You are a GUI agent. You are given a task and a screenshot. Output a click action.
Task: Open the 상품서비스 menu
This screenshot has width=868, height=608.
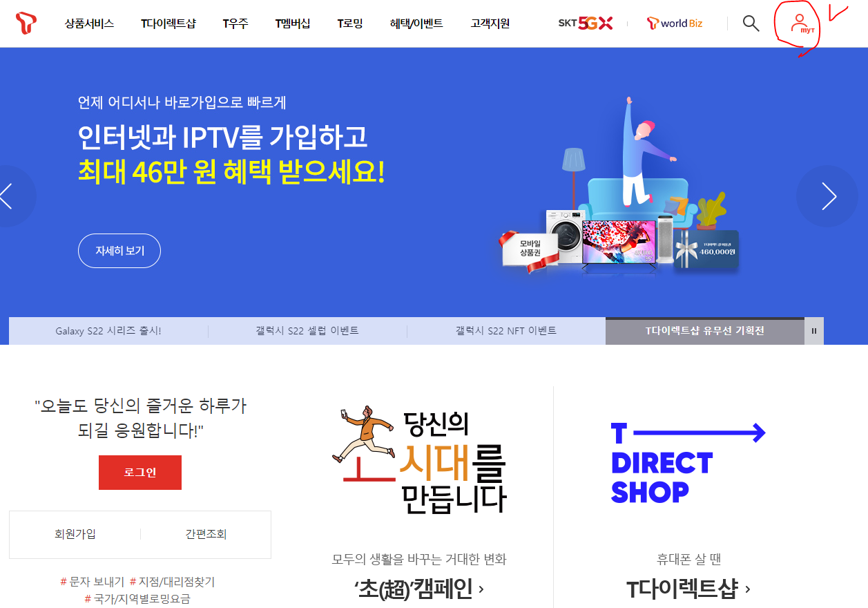[x=90, y=23]
